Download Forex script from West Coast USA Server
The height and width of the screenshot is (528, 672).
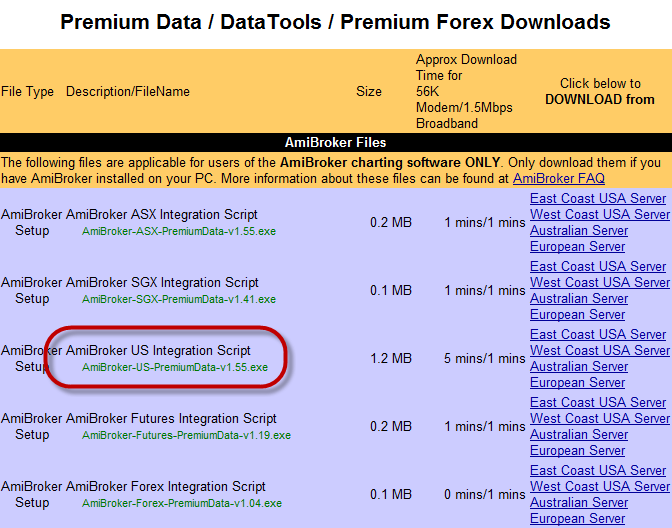click(600, 487)
